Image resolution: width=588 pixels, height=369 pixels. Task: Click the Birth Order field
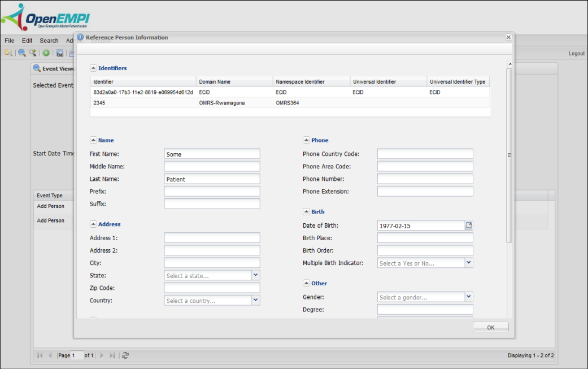(x=425, y=250)
